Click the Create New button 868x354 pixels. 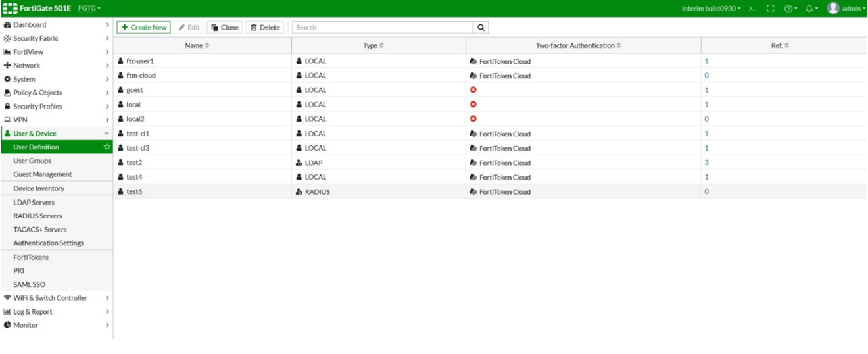point(144,28)
